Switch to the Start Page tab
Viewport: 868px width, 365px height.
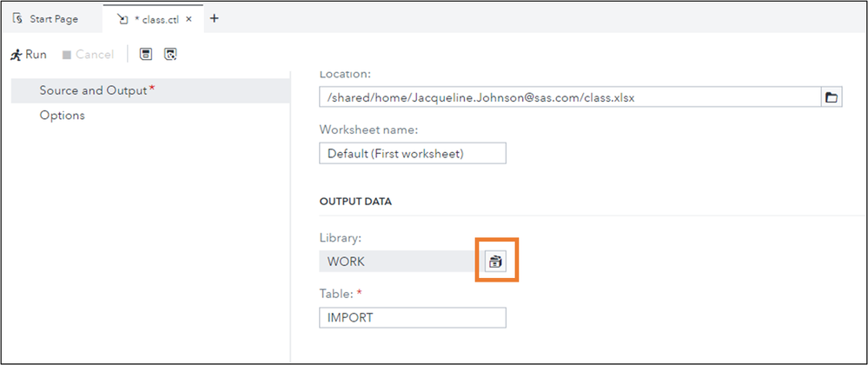[x=54, y=18]
